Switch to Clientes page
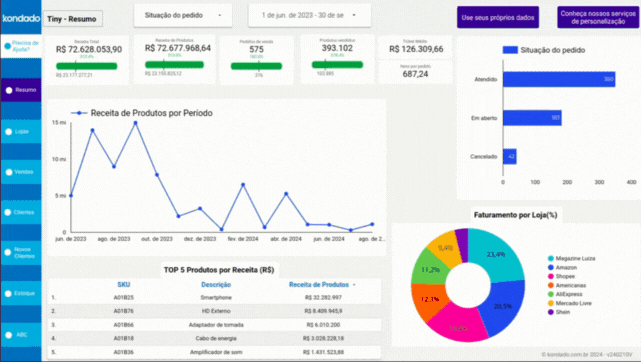The image size is (641, 362). [21, 212]
